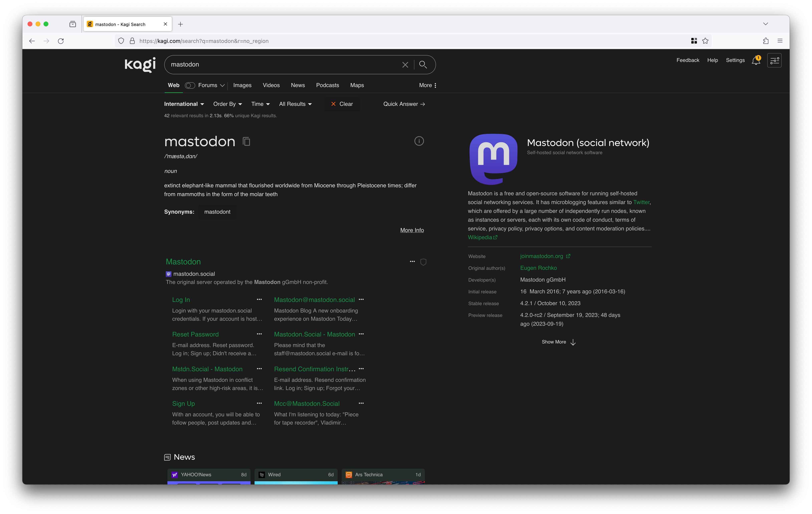The image size is (812, 514).
Task: Open the notifications bell
Action: pos(756,61)
